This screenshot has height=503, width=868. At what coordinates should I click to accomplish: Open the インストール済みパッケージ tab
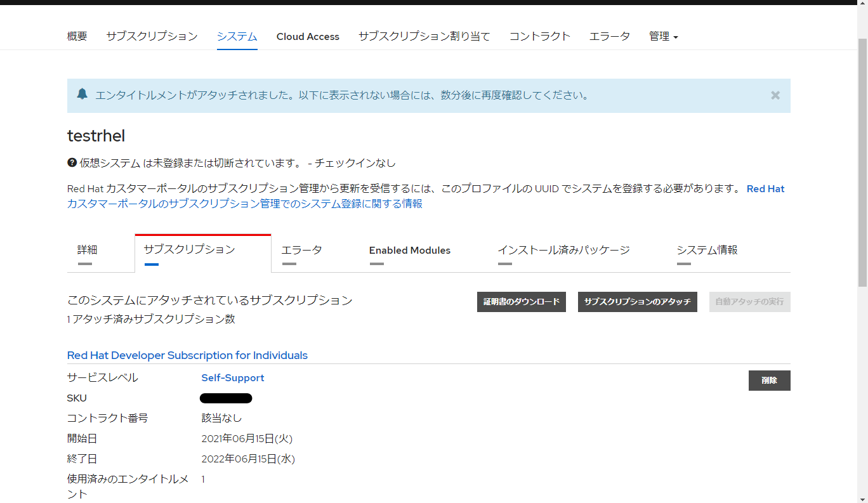click(x=564, y=250)
